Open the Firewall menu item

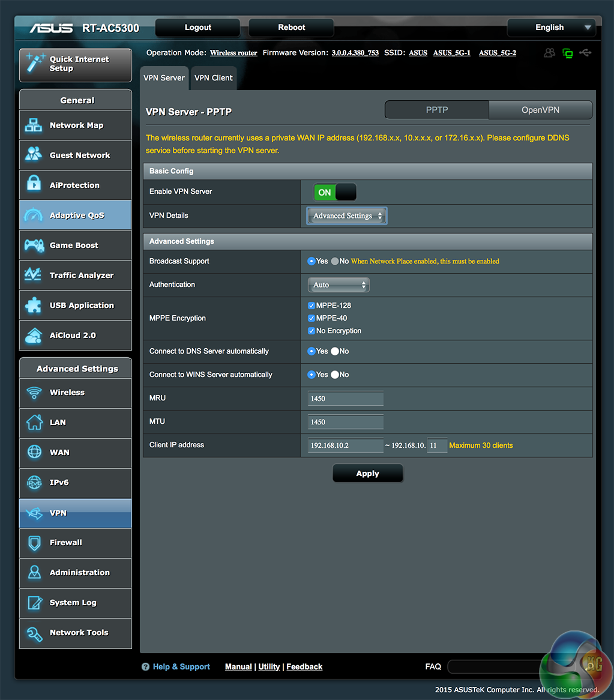76,543
